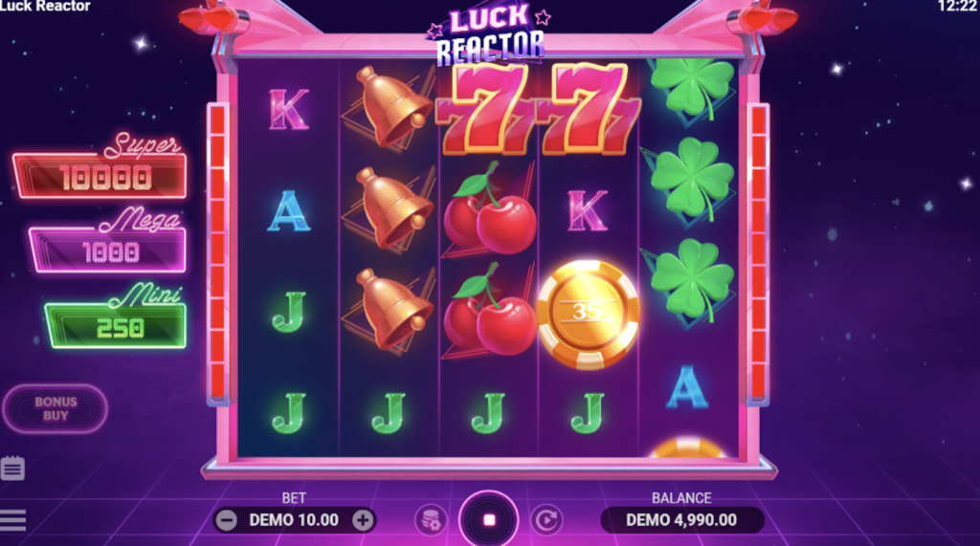Select the Mini 250 jackpot panel

pyautogui.click(x=116, y=319)
